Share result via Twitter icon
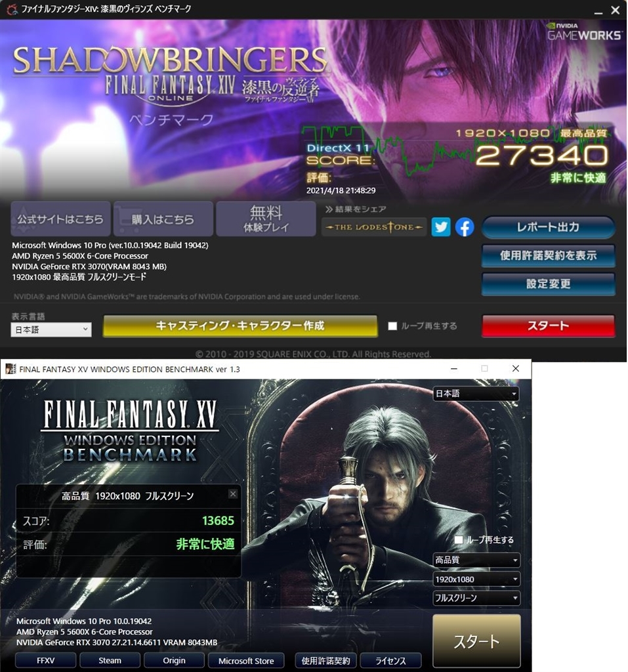 pos(441,227)
